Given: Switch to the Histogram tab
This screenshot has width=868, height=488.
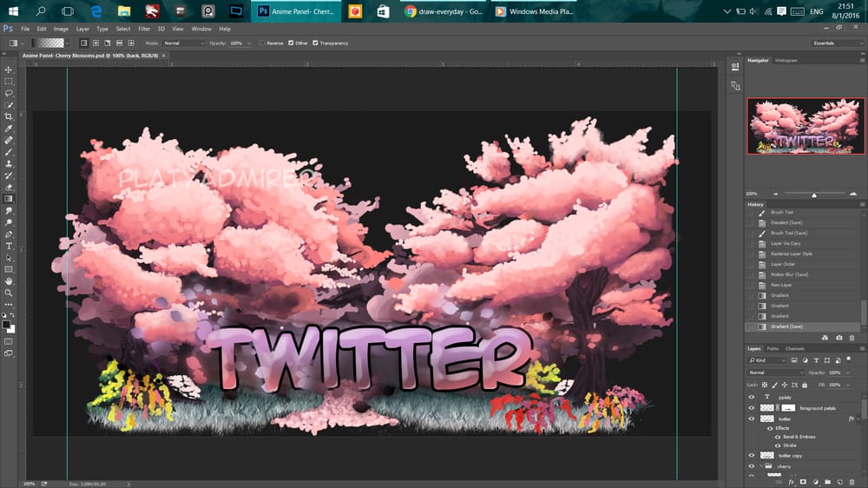Looking at the screenshot, I should pos(786,61).
